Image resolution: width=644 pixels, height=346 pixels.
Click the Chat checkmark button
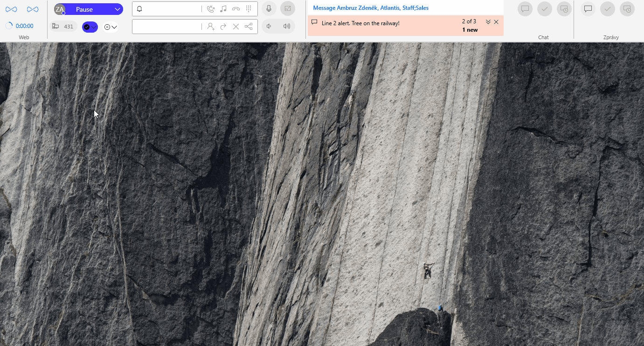(x=545, y=9)
